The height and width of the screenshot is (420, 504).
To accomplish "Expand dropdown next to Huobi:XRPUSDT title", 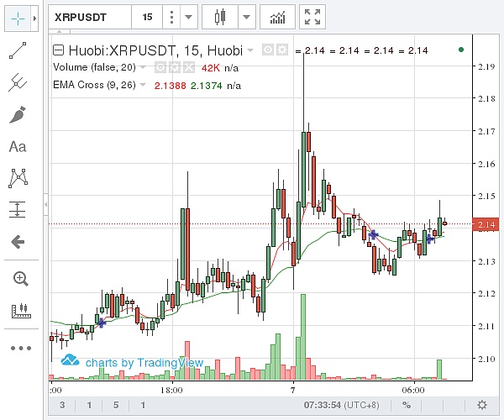I will click(250, 50).
